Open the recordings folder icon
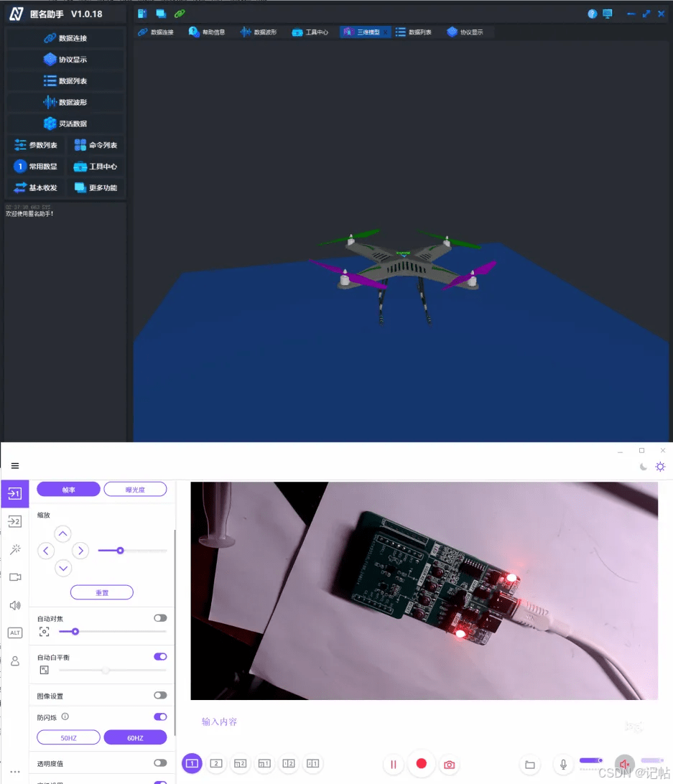The height and width of the screenshot is (784, 673). (530, 765)
